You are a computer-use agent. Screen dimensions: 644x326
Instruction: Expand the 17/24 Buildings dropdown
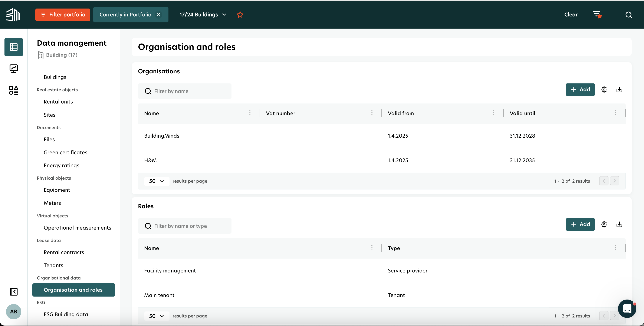[x=203, y=15]
